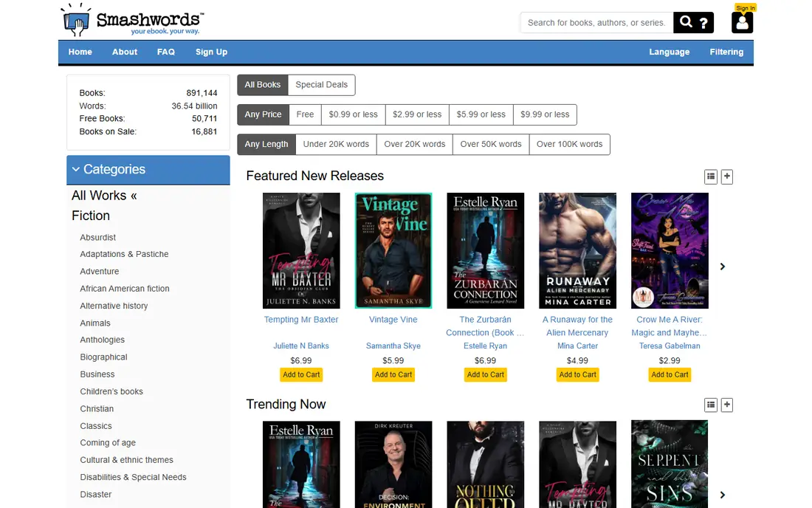812x508 pixels.
Task: Add Tempting Mr Baxter to cart
Action: pyautogui.click(x=301, y=375)
